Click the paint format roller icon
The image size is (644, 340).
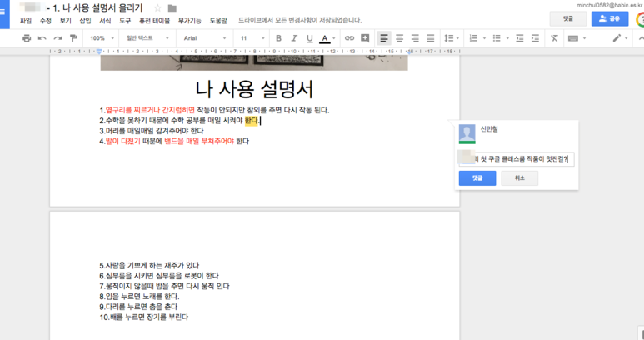(x=73, y=38)
